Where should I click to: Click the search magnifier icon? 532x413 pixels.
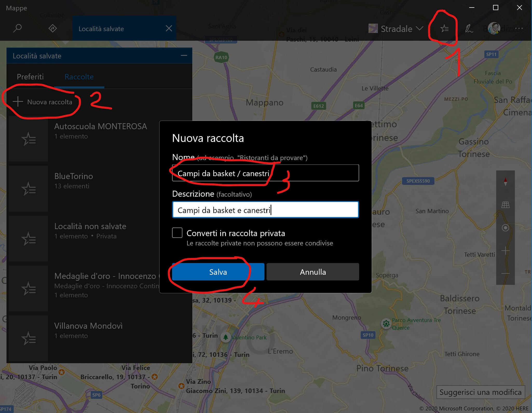17,28
